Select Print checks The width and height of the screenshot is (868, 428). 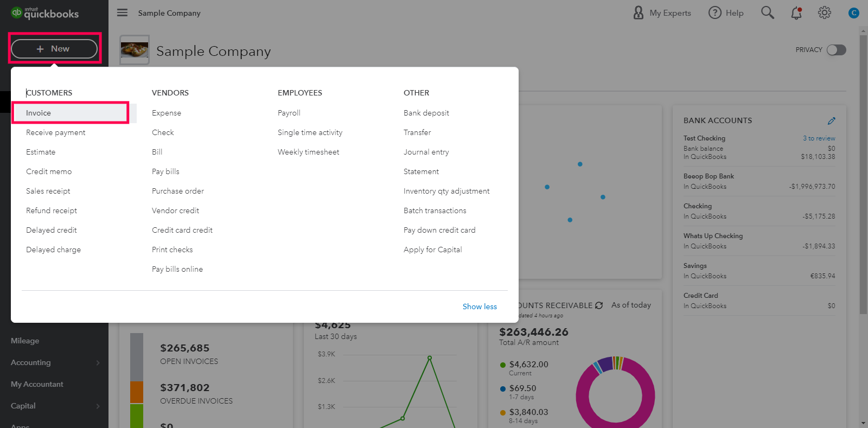click(x=173, y=250)
